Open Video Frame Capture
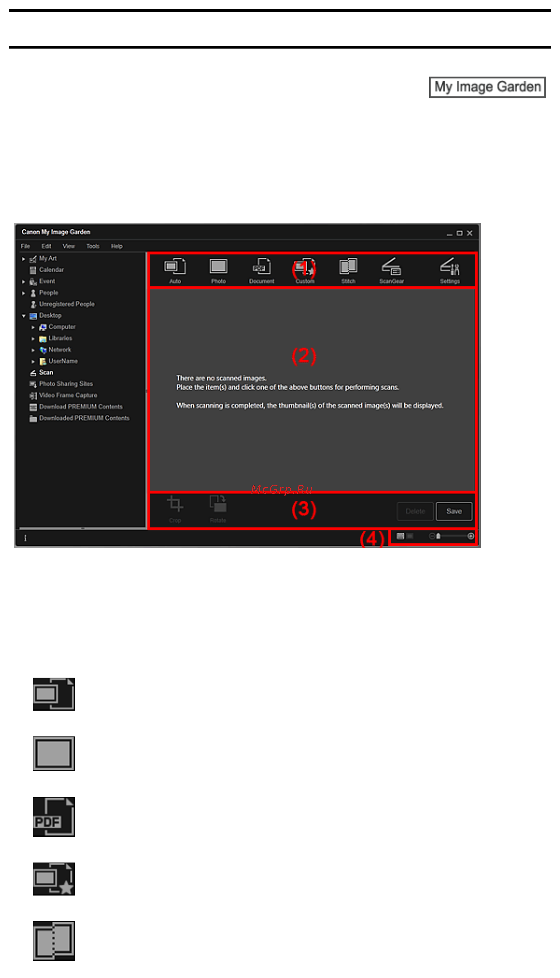Screen dimensions: 560x978 click(63, 395)
